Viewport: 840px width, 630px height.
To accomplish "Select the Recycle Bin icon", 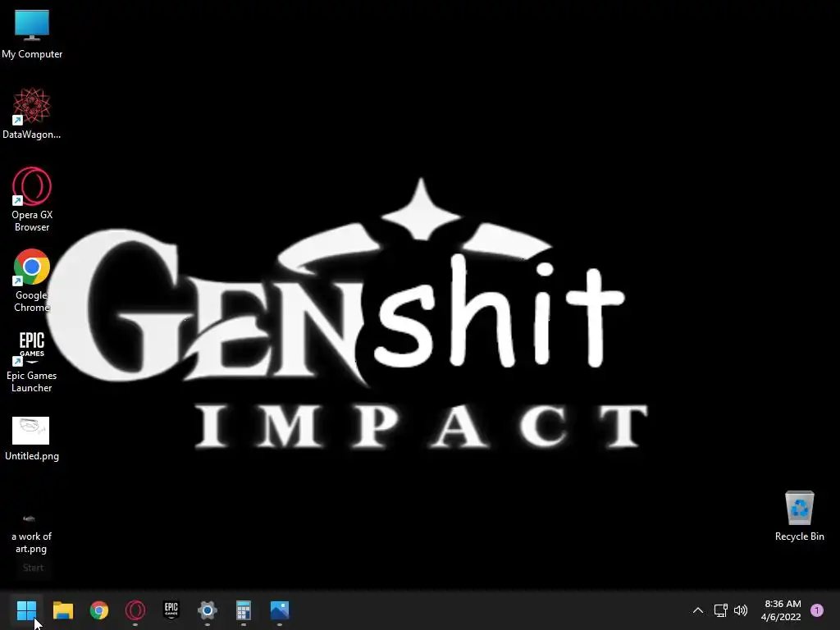I will point(799,516).
